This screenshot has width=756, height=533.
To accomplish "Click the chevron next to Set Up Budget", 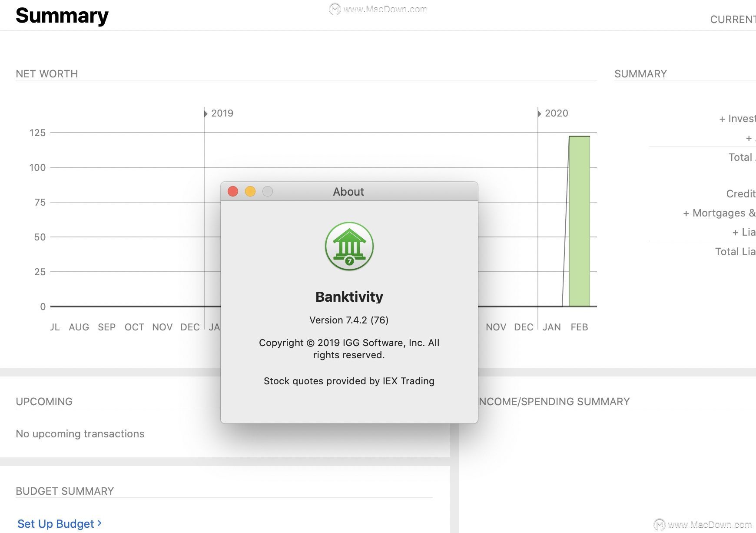I will (99, 523).
